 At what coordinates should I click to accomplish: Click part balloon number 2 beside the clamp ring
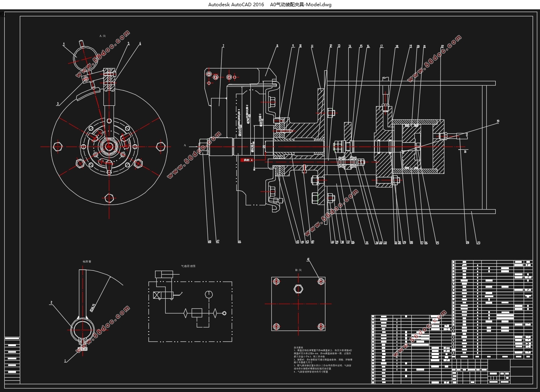click(x=51, y=302)
